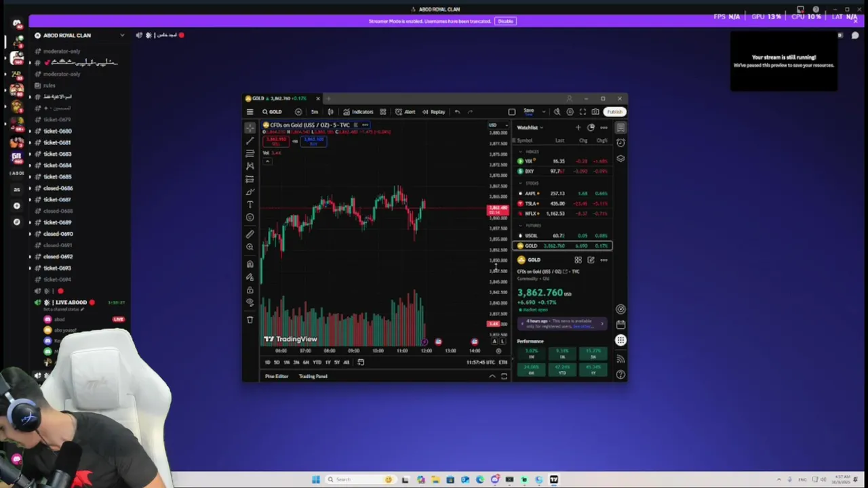Screen dimensions: 868x488
Task: Open quick search icon in top toolbar
Action: pyautogui.click(x=557, y=112)
